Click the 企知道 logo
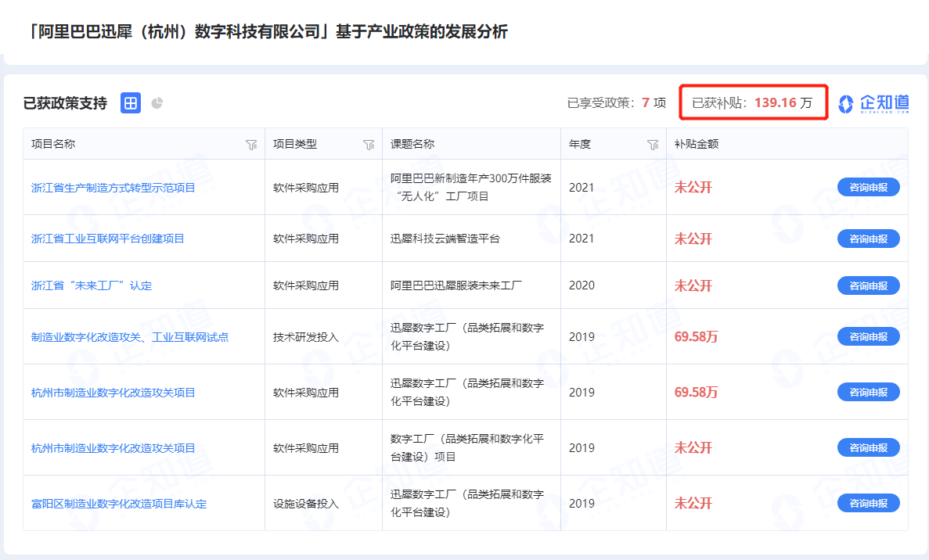929x560 pixels. pos(874,103)
